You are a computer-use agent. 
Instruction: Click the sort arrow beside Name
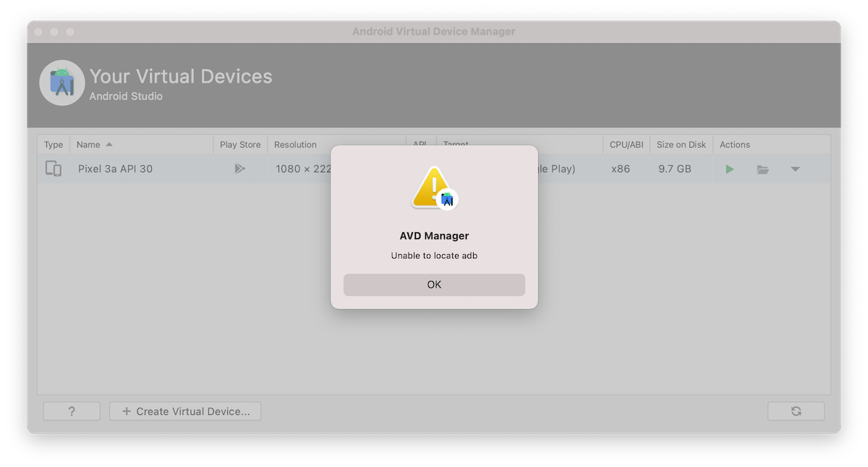tap(109, 145)
